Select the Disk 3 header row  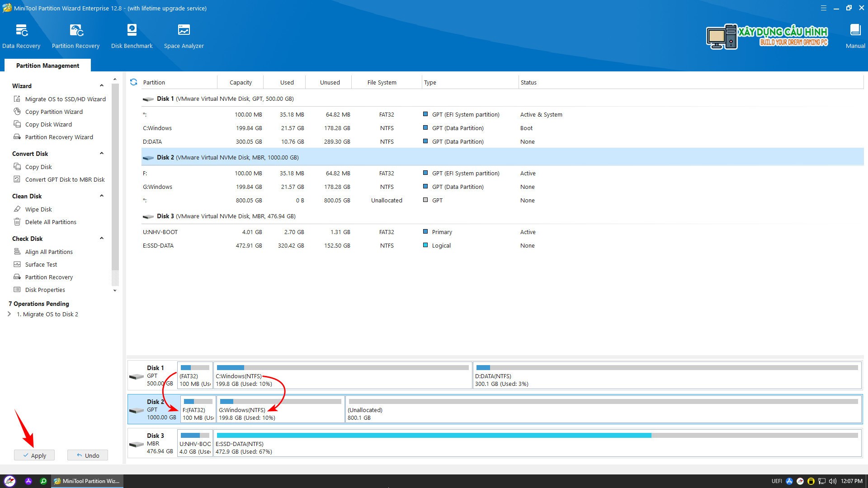502,216
